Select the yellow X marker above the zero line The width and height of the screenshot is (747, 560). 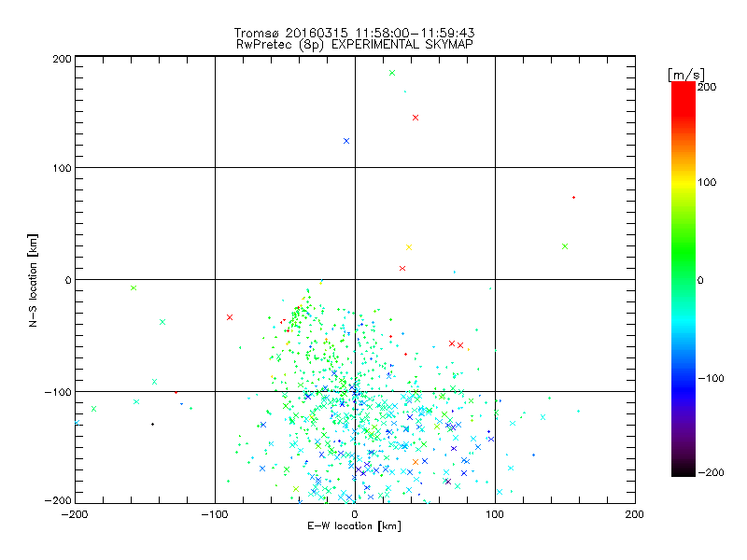point(409,247)
